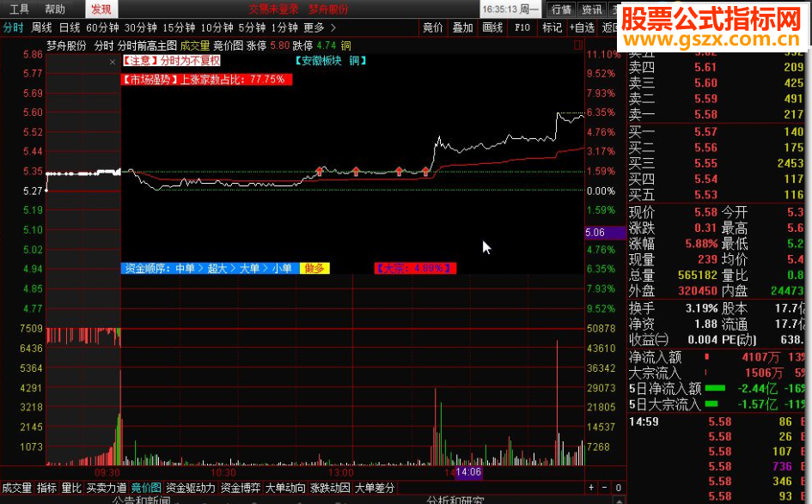Click the 成交量 label in chart header

tap(195, 46)
